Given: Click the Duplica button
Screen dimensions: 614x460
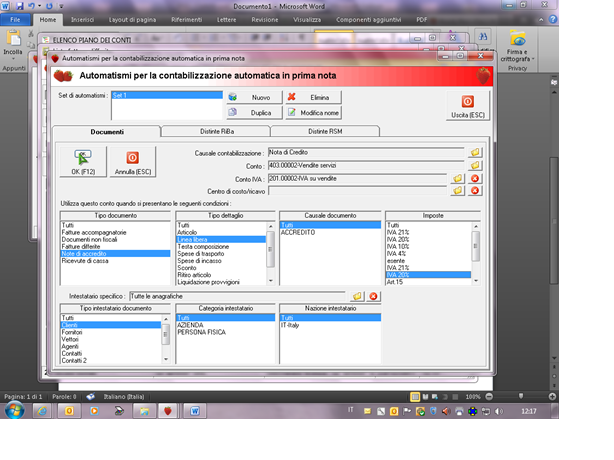Looking at the screenshot, I should pyautogui.click(x=255, y=112).
